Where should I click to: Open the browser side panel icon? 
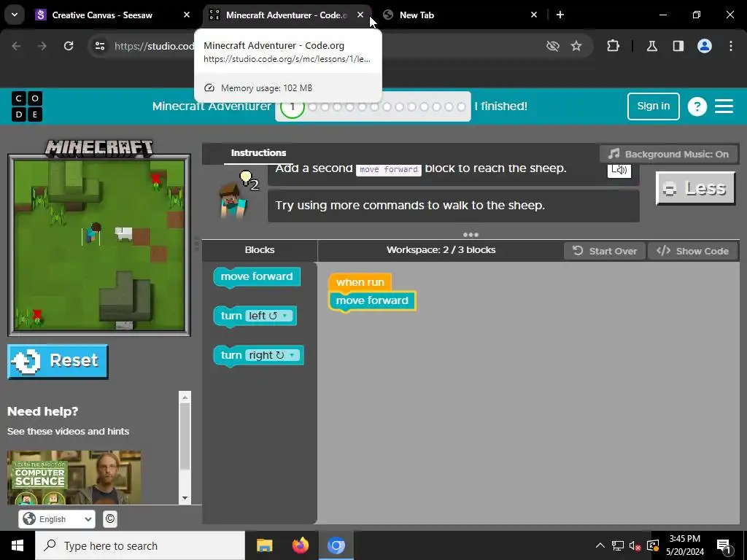click(x=678, y=46)
